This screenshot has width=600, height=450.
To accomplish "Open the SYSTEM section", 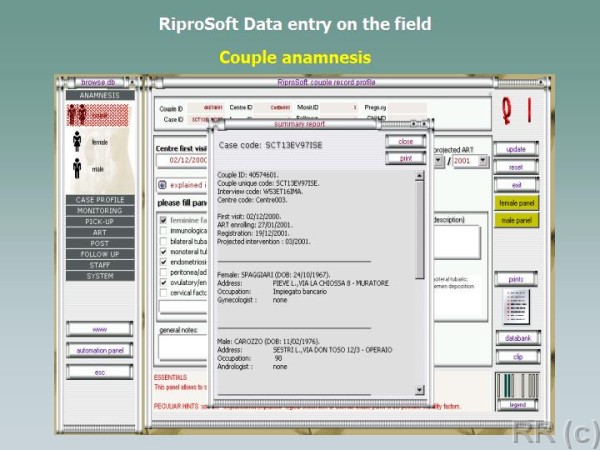I will 100,276.
